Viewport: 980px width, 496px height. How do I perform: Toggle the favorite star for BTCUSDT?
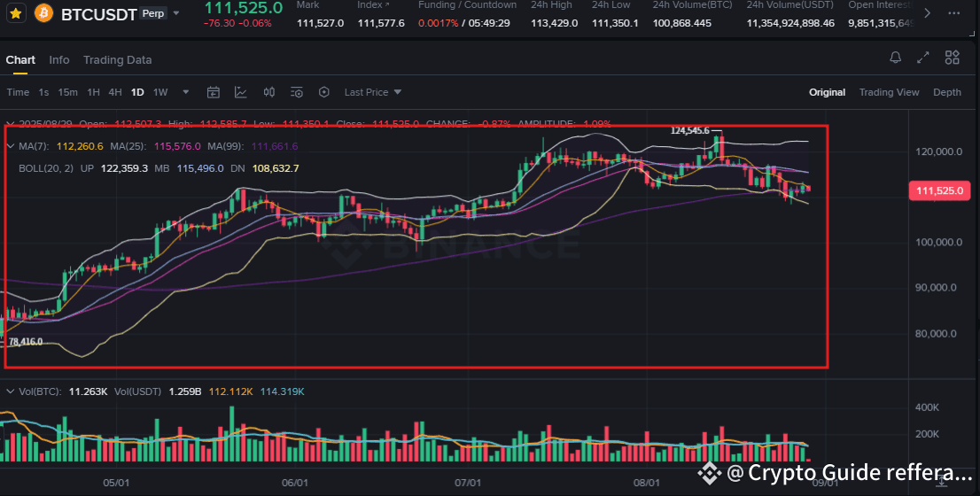[16, 13]
